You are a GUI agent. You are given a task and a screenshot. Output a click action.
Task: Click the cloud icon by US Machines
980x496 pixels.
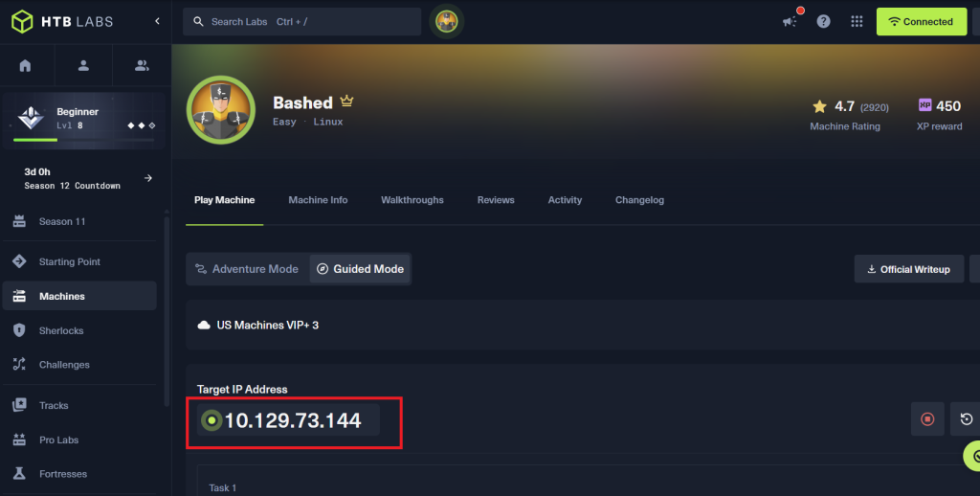pos(204,326)
